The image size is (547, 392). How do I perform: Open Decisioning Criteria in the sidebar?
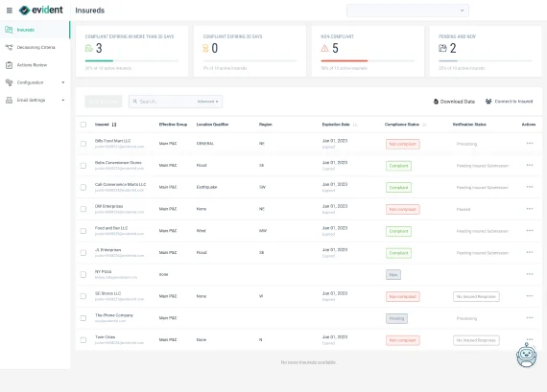click(35, 47)
